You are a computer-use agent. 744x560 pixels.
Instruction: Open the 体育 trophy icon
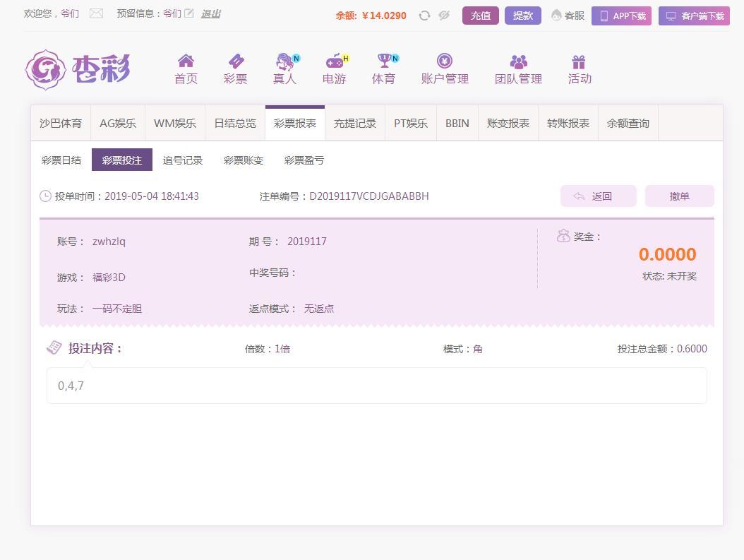tap(383, 61)
